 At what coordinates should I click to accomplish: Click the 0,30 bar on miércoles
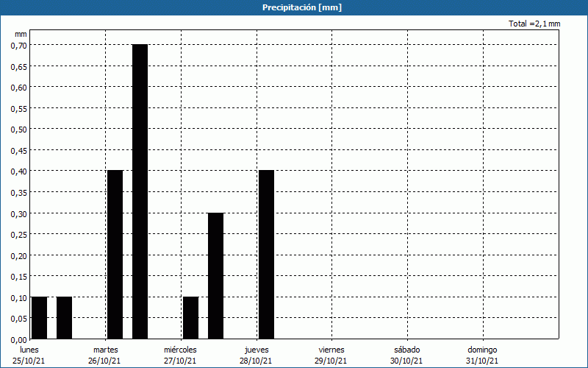point(215,276)
